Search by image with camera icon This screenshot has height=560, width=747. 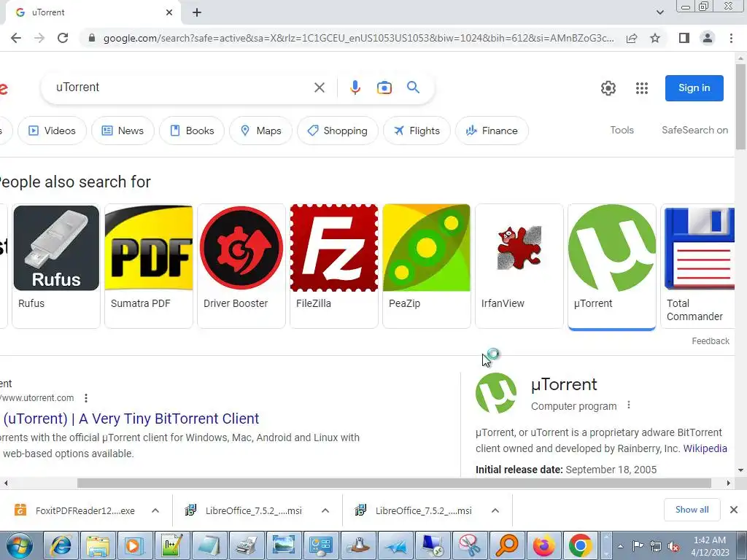(x=384, y=87)
